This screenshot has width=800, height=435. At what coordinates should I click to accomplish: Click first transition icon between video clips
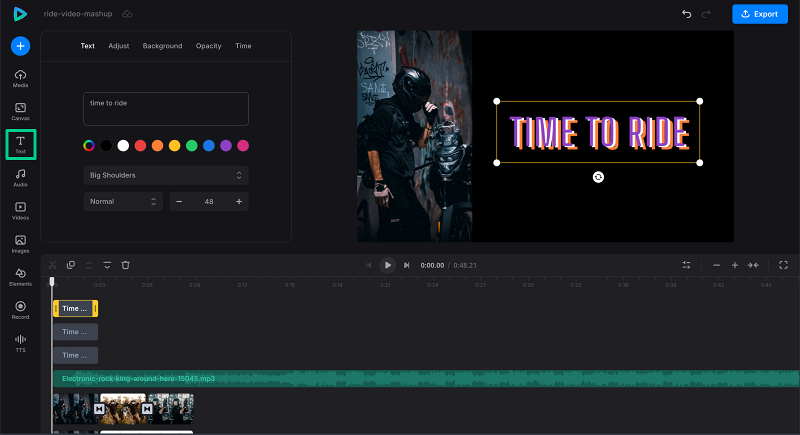pyautogui.click(x=99, y=409)
